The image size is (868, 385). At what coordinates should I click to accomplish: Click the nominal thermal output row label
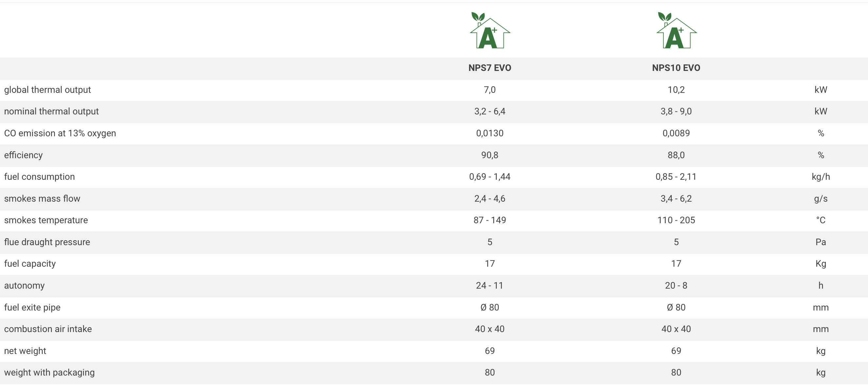pos(51,111)
